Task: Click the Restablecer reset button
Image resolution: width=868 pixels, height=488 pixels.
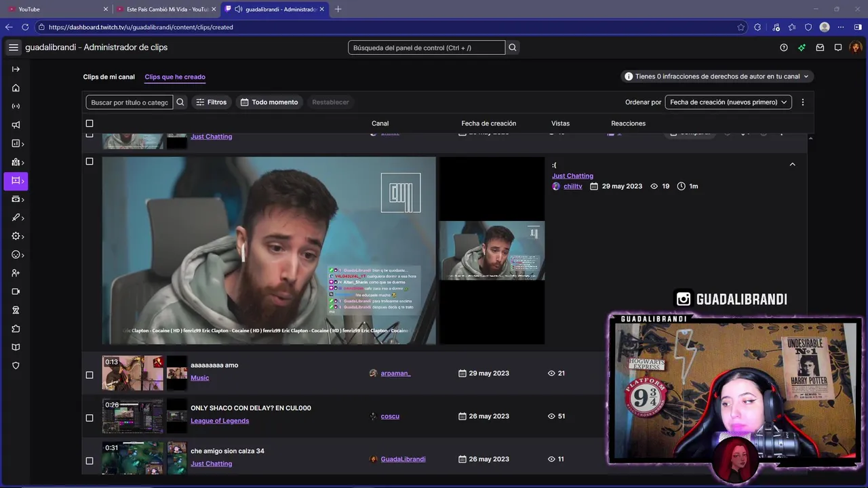Action: coord(330,102)
